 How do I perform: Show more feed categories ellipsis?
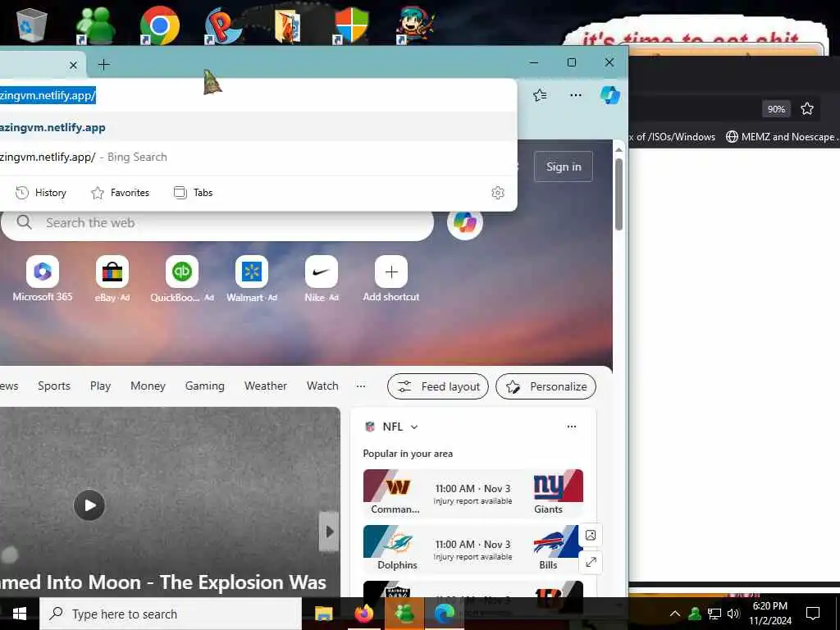pyautogui.click(x=361, y=386)
